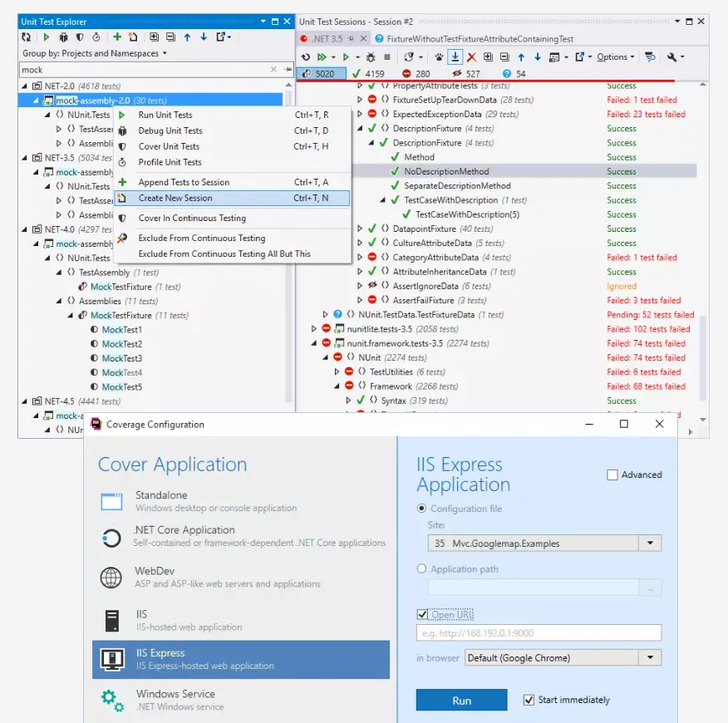This screenshot has height=723, width=728.
Task: Select the IIS Express application type icon
Action: point(112,660)
